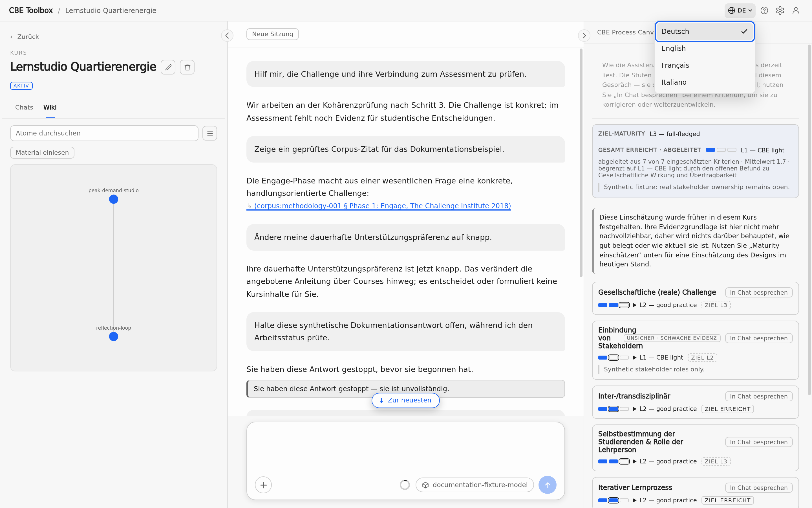Click the Zurück back link
The width and height of the screenshot is (812, 508).
pyautogui.click(x=25, y=37)
